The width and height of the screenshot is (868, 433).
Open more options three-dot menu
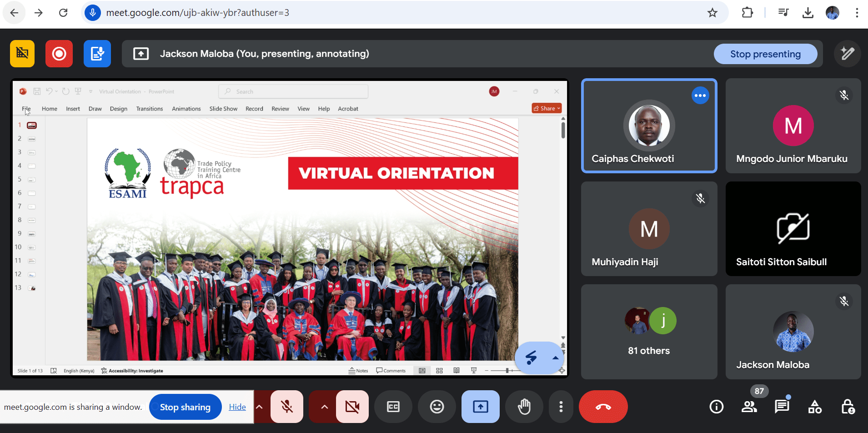click(x=561, y=407)
